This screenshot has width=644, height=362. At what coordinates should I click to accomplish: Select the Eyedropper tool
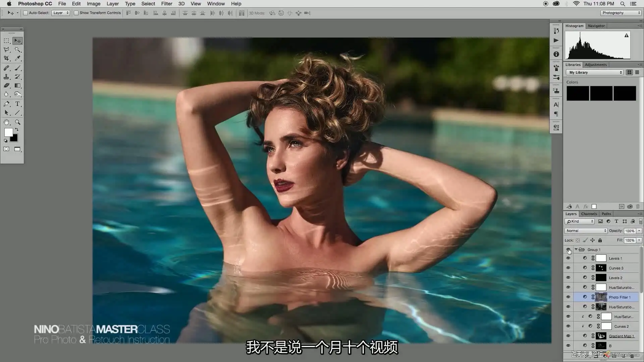coord(17,58)
